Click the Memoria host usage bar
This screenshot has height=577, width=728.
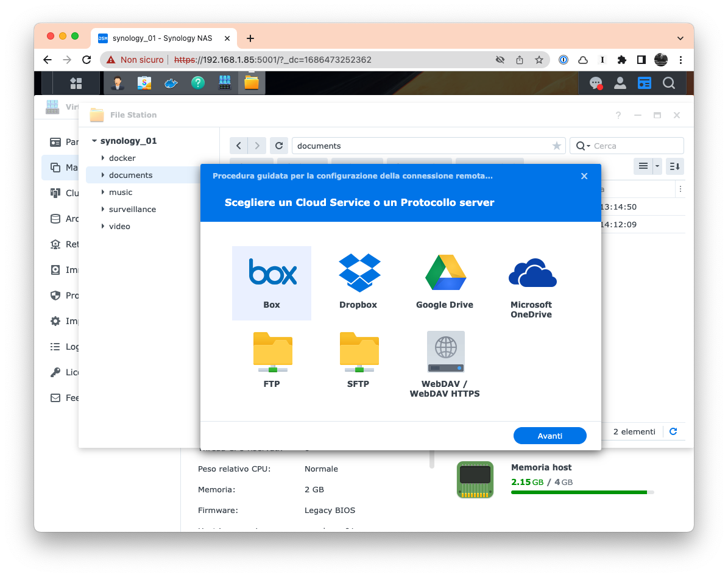click(582, 492)
